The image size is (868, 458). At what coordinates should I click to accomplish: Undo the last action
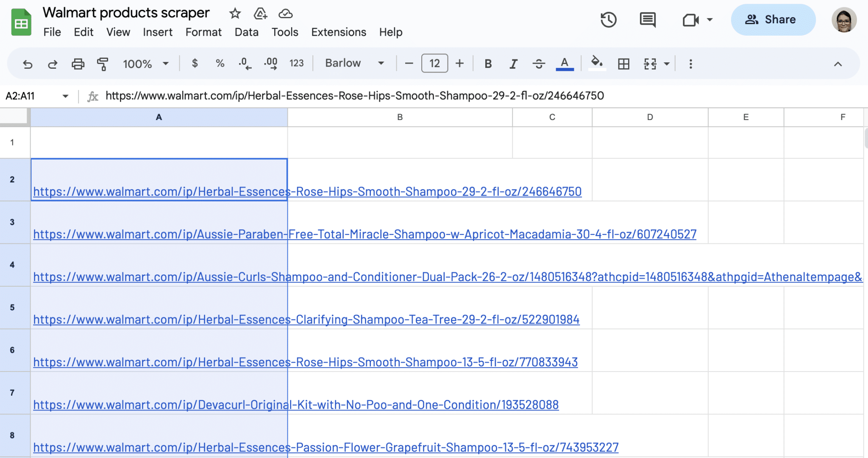(27, 64)
